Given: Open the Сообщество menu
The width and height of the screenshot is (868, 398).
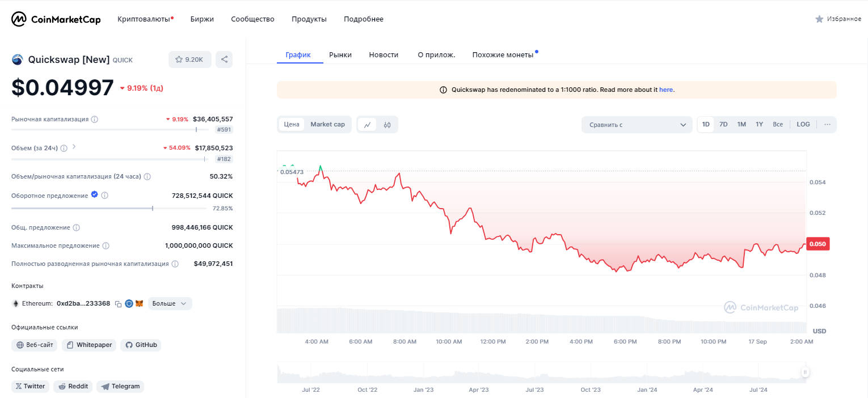Looking at the screenshot, I should (x=252, y=19).
